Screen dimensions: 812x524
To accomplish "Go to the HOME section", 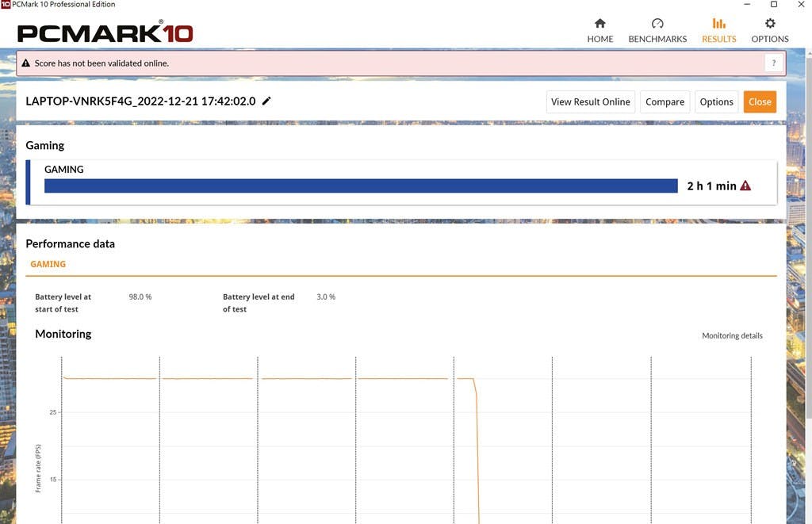I will 599,31.
